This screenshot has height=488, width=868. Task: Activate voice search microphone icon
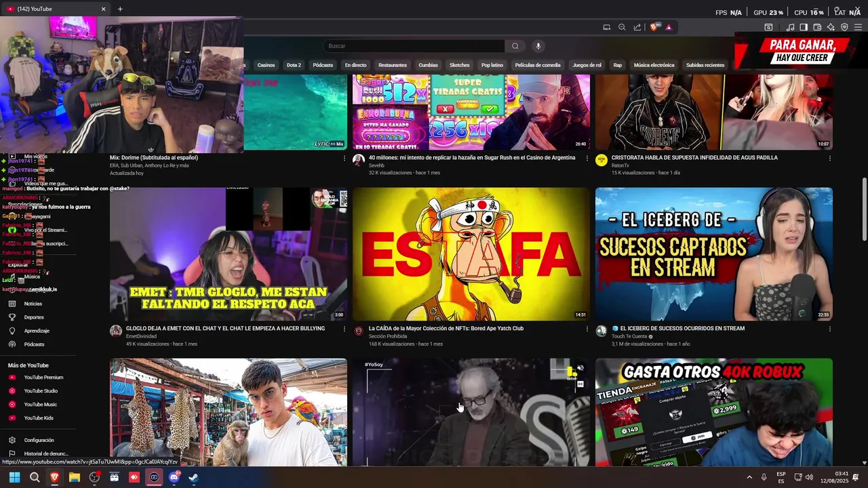tap(538, 46)
